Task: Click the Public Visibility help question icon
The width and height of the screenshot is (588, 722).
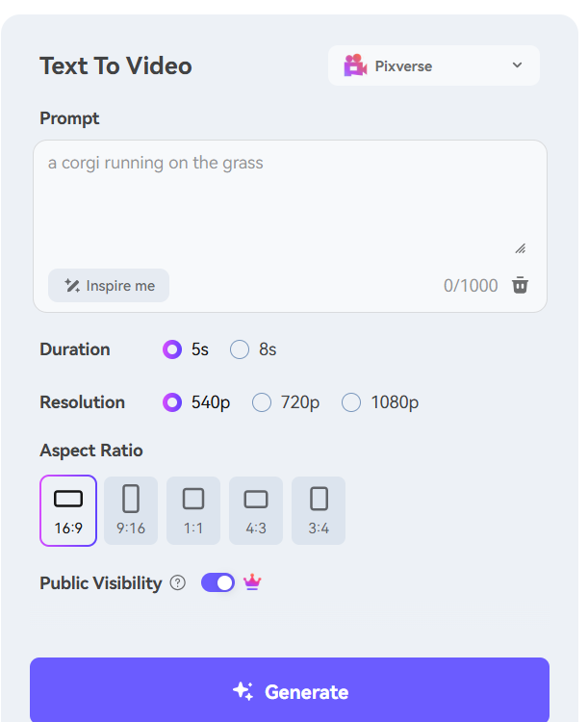Action: click(178, 583)
